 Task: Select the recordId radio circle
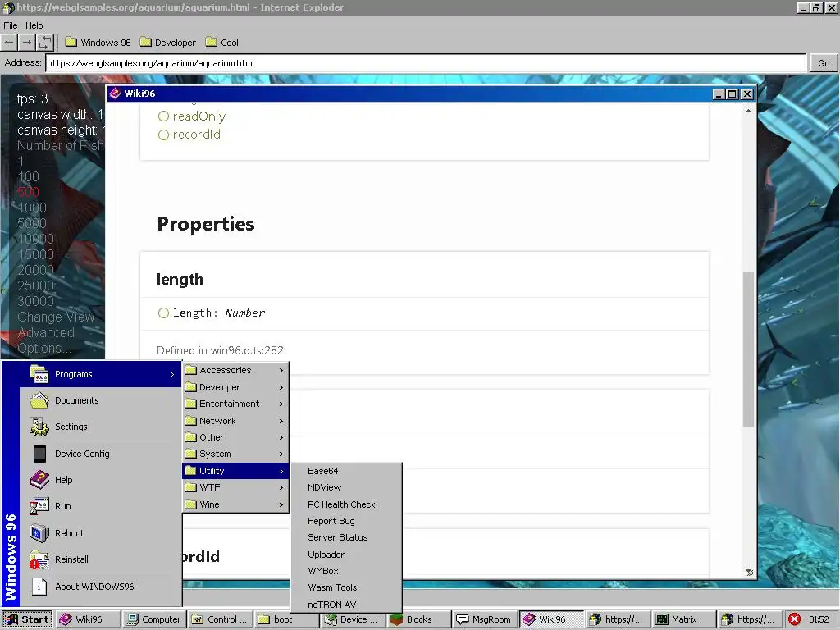[163, 135]
